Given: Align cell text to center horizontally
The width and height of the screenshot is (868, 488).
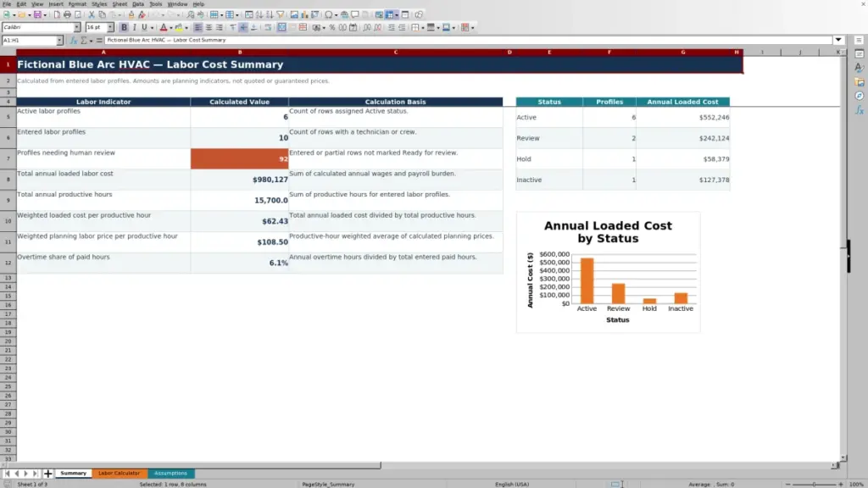Looking at the screenshot, I should [209, 28].
